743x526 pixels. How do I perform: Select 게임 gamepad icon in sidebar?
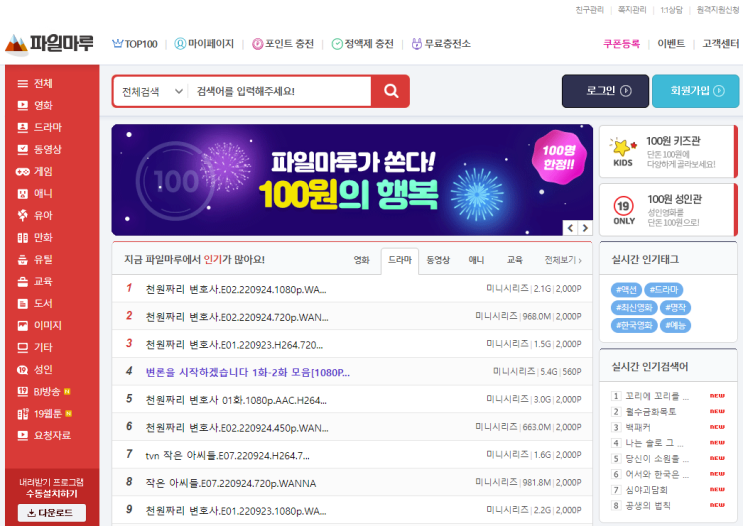coord(22,172)
